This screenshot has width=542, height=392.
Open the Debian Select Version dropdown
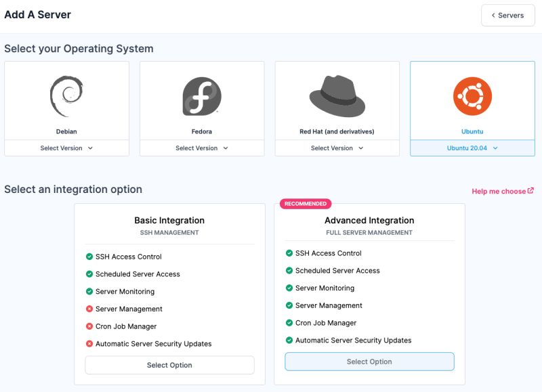(x=66, y=148)
